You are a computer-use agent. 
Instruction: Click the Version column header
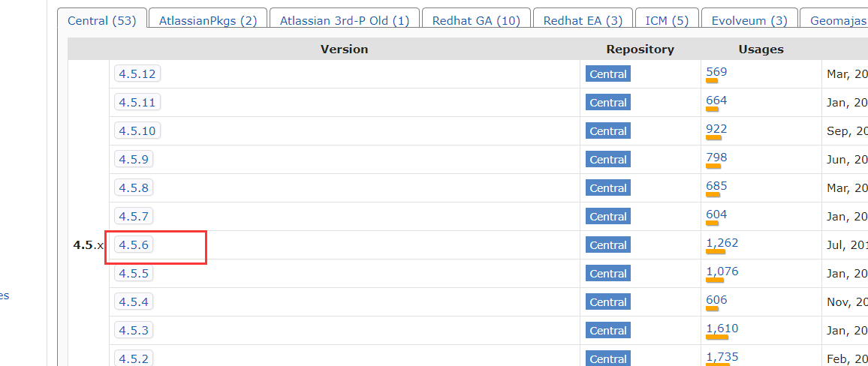(344, 49)
